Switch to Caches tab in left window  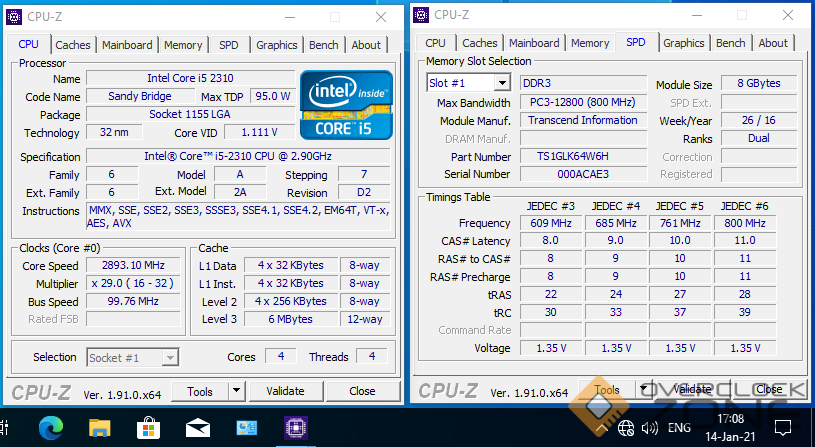click(x=73, y=45)
